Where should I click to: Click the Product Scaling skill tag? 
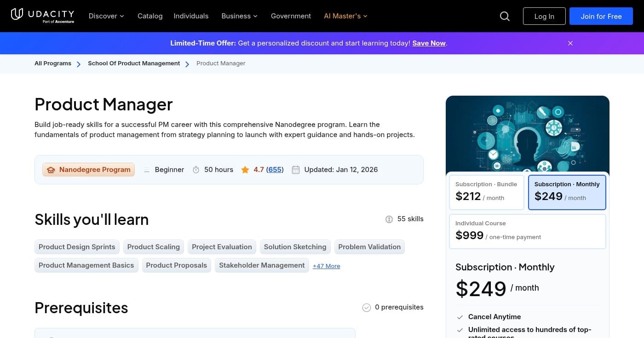point(154,247)
